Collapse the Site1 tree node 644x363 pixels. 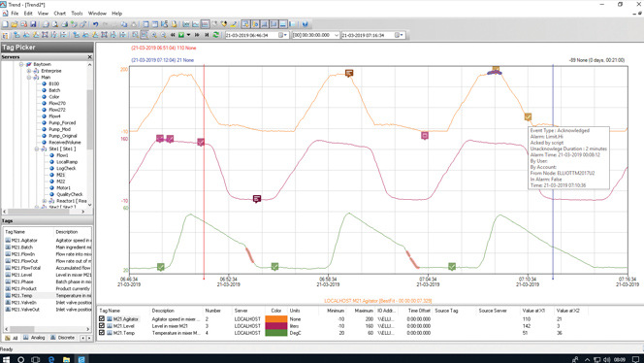click(37, 148)
